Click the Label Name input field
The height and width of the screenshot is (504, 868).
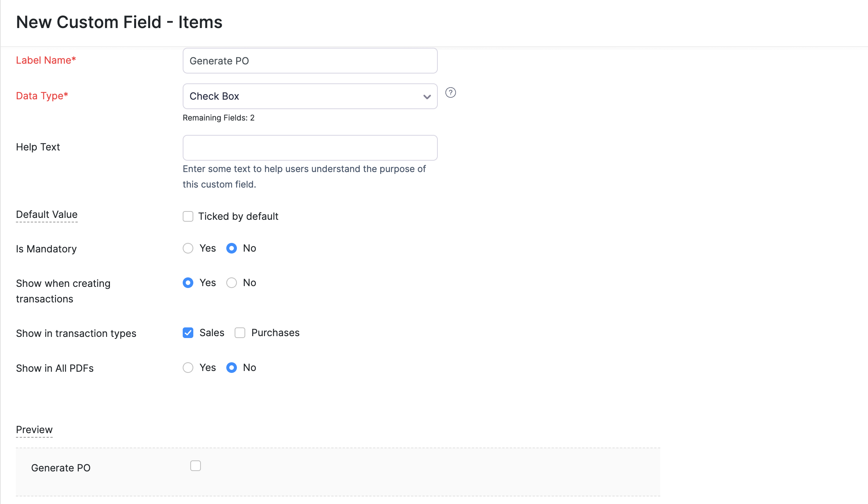[309, 61]
